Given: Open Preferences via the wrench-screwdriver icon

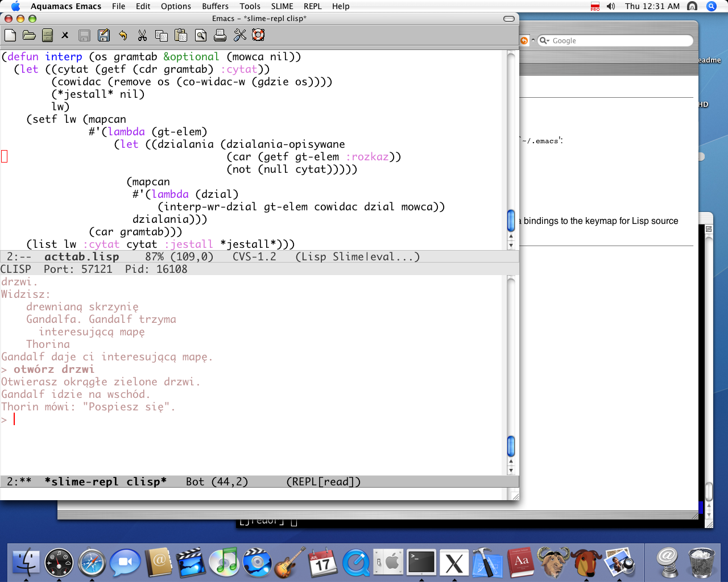Looking at the screenshot, I should point(240,35).
